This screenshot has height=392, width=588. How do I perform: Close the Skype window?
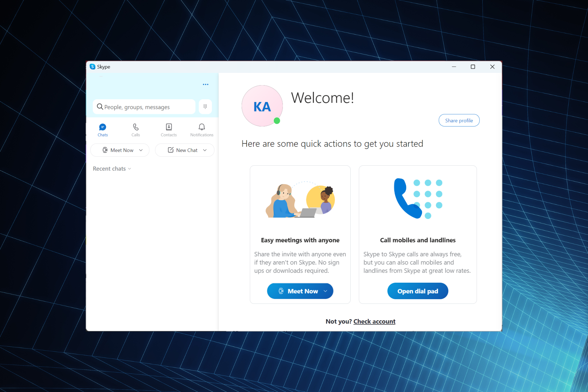tap(492, 67)
